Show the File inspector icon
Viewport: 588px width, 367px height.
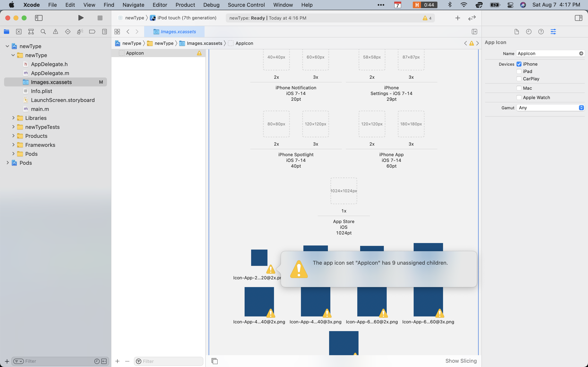[x=517, y=32]
